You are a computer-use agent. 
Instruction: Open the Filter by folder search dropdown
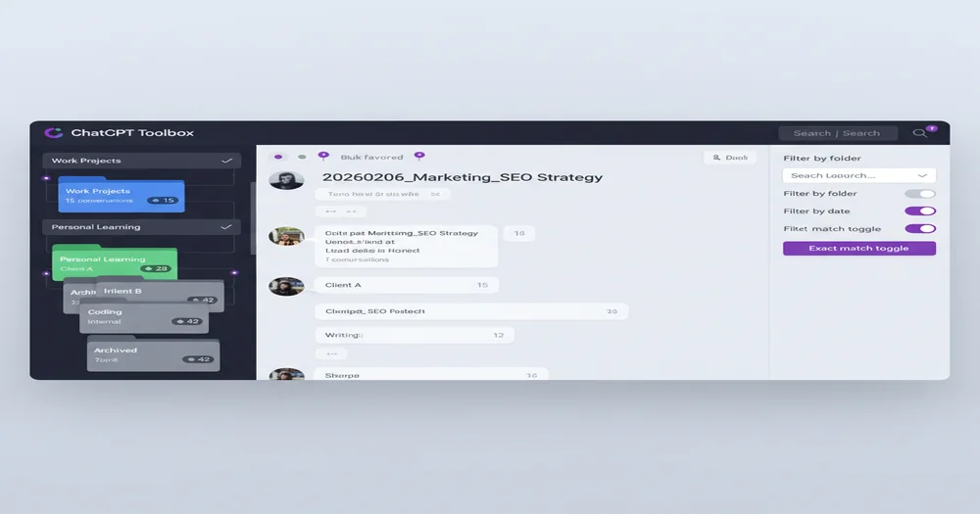(858, 175)
